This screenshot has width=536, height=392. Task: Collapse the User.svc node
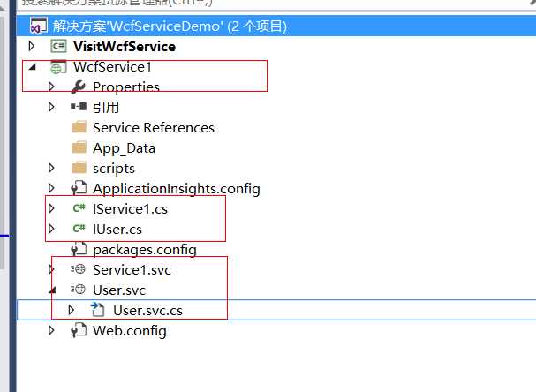coord(52,290)
